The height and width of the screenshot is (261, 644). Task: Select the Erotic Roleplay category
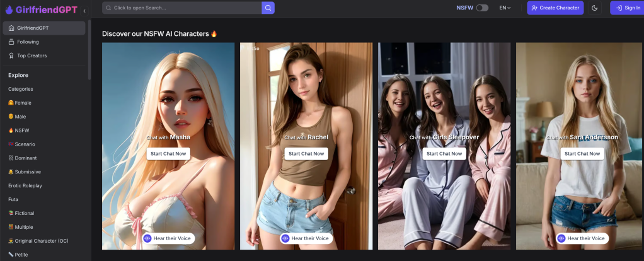tap(25, 185)
